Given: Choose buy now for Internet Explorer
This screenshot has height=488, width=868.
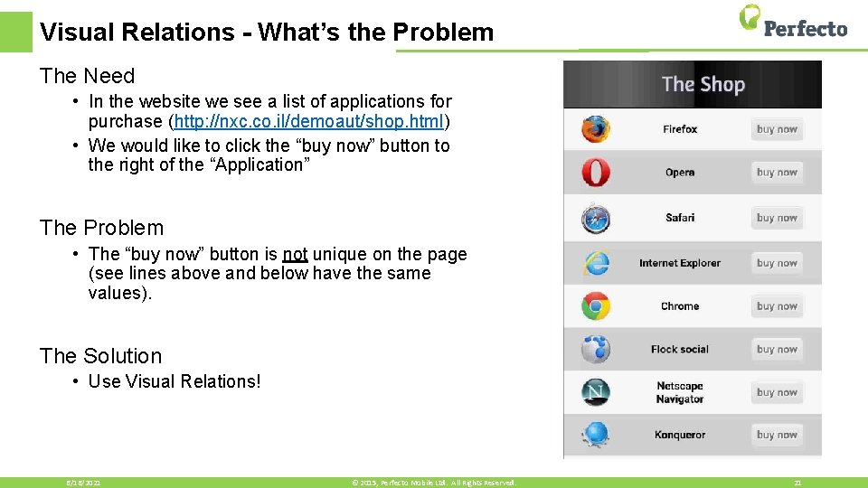Looking at the screenshot, I should (x=777, y=263).
